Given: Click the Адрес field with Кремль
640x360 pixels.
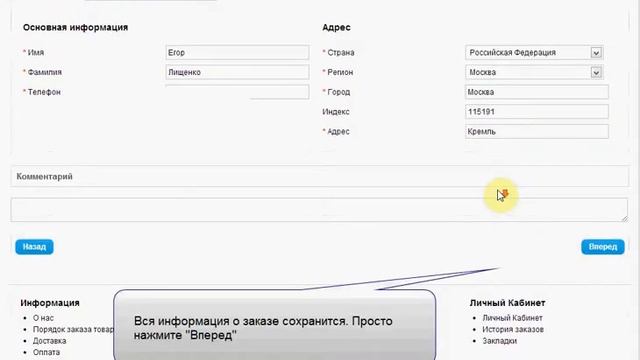Looking at the screenshot, I should 537,131.
